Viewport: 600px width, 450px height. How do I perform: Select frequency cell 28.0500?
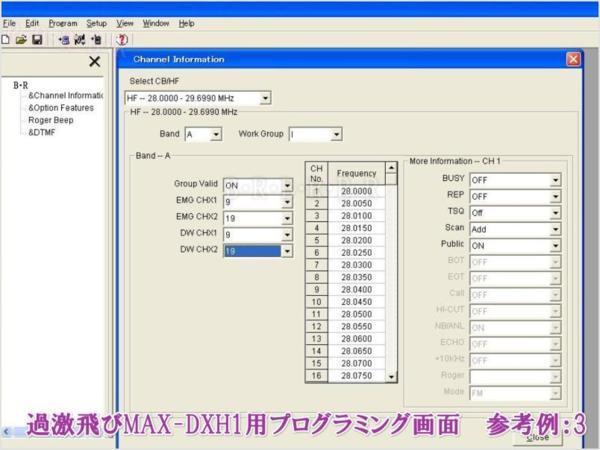coord(357,314)
